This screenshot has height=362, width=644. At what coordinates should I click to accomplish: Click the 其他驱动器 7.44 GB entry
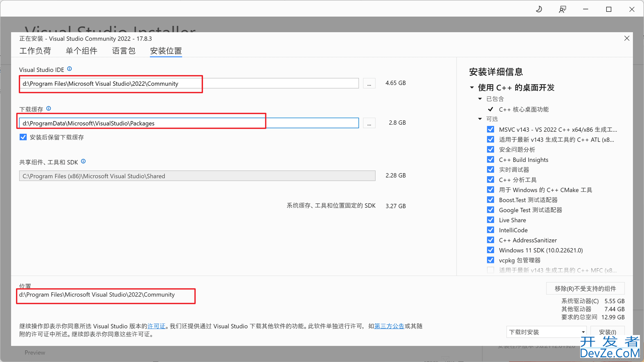[x=593, y=309]
